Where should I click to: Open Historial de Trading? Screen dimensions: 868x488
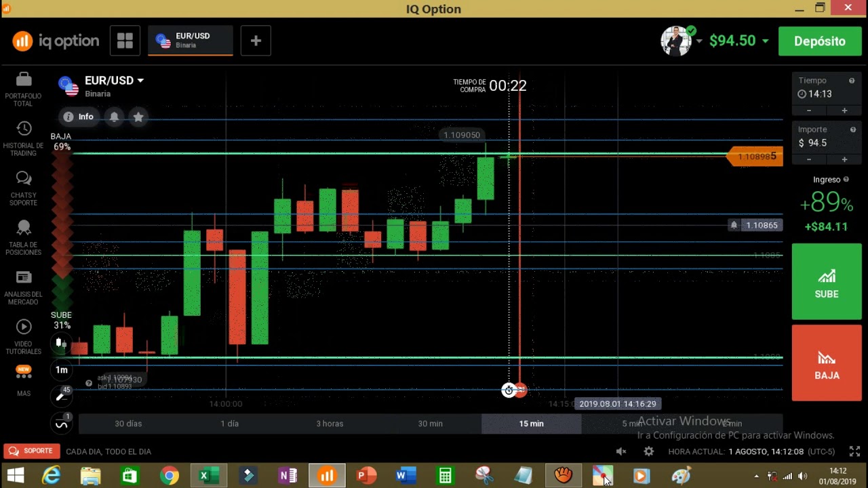coord(23,139)
